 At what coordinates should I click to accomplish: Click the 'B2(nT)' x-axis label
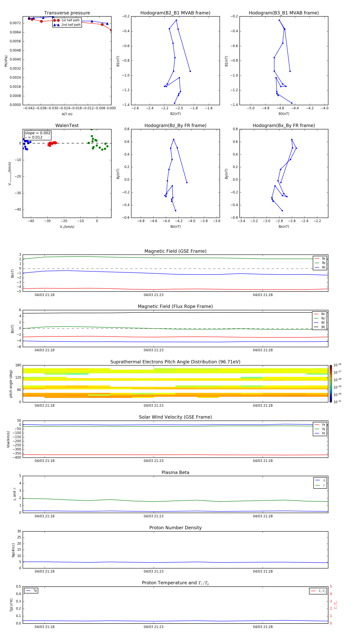point(175,114)
